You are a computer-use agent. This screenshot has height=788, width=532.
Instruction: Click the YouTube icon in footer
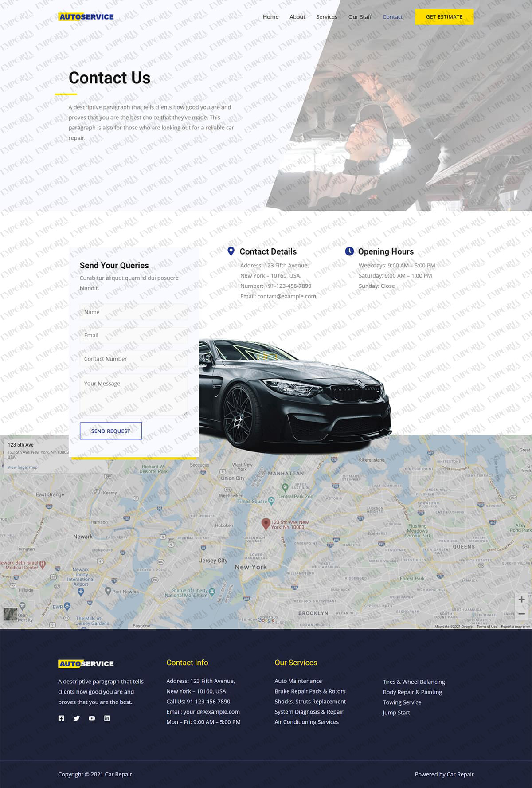point(92,718)
